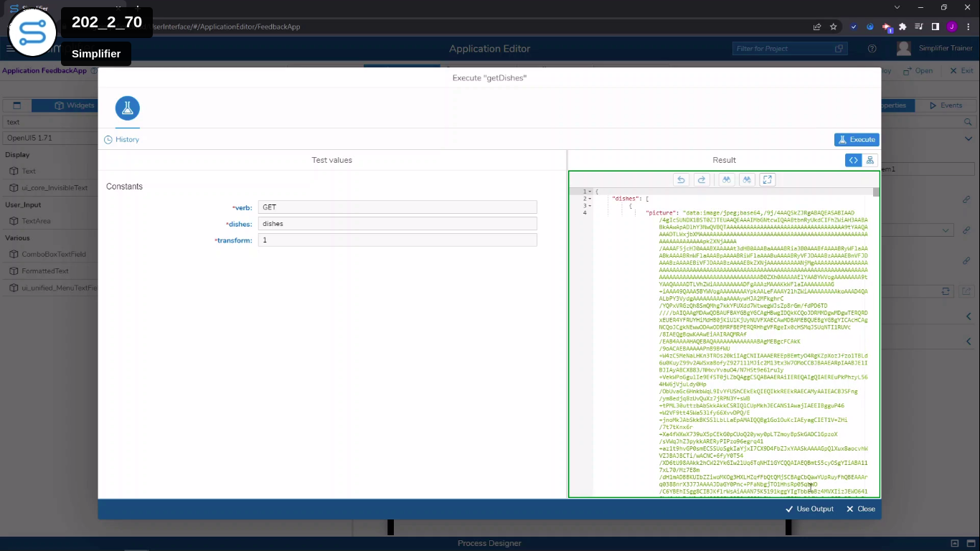
Task: Select the FormattedText widget
Action: [x=45, y=271]
